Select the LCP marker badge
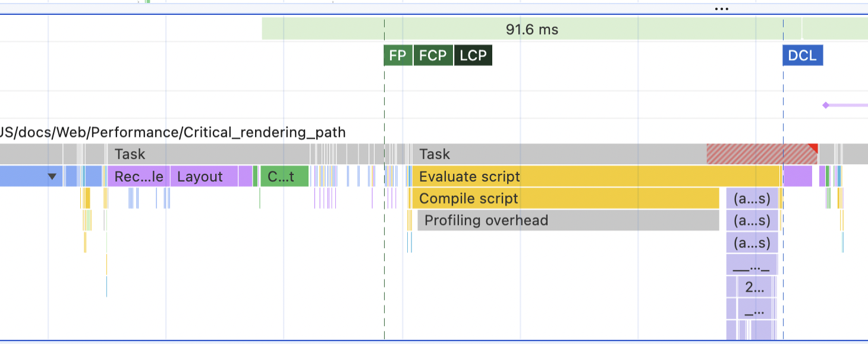The width and height of the screenshot is (868, 344). click(x=473, y=56)
